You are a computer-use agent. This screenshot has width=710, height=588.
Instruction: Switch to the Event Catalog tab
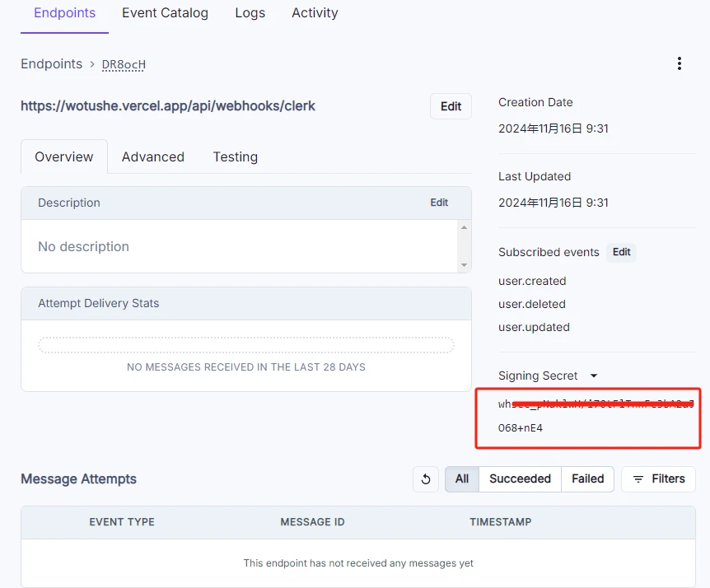(165, 13)
